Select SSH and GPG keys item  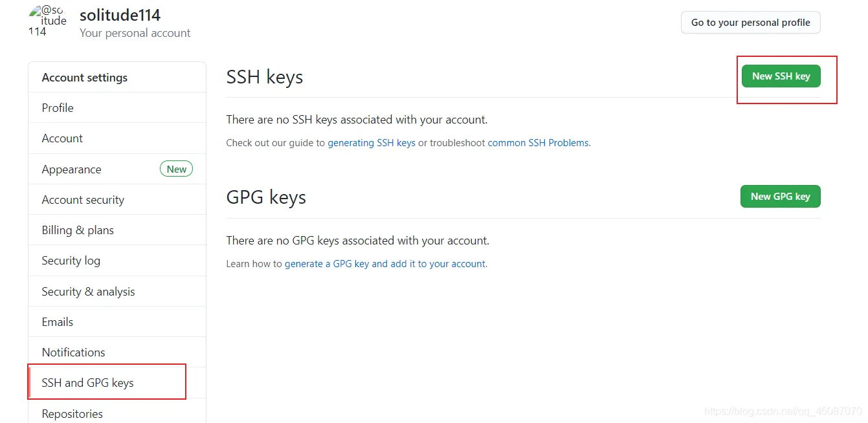coord(87,383)
